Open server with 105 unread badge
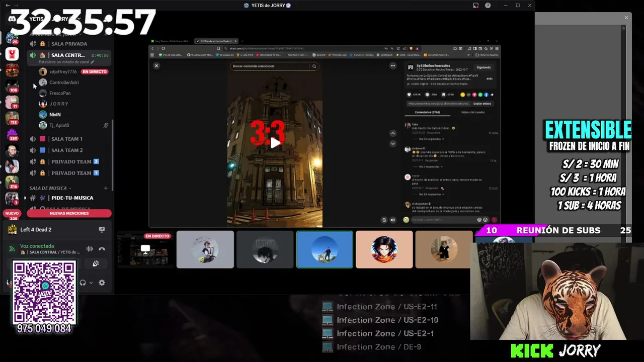Screen dimensions: 644x362 (12, 86)
